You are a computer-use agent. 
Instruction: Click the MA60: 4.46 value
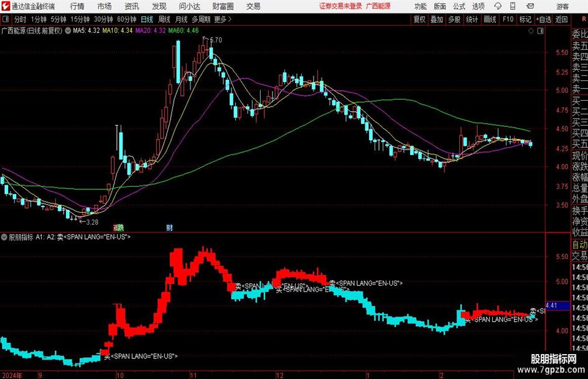click(x=184, y=30)
